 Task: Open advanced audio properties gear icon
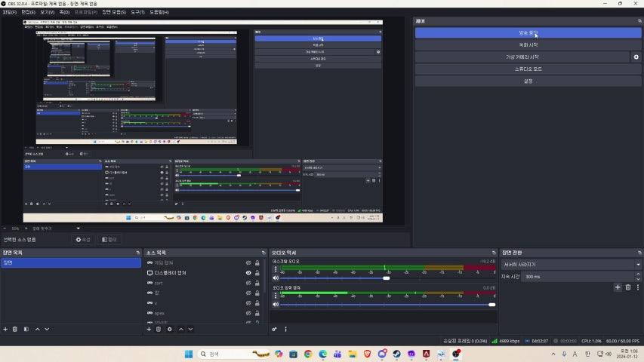pyautogui.click(x=275, y=329)
